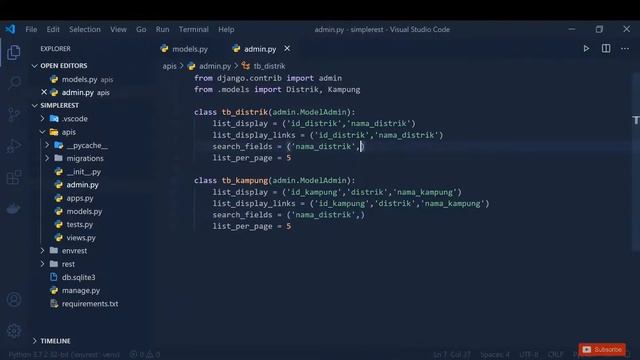
Task: Click the YouTube Subscribe button
Action: (x=602, y=349)
